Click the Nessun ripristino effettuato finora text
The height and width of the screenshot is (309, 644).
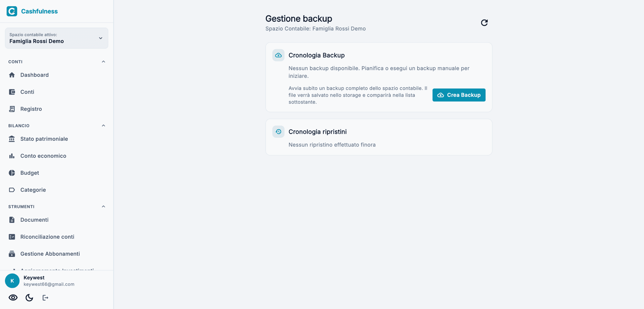coord(332,145)
